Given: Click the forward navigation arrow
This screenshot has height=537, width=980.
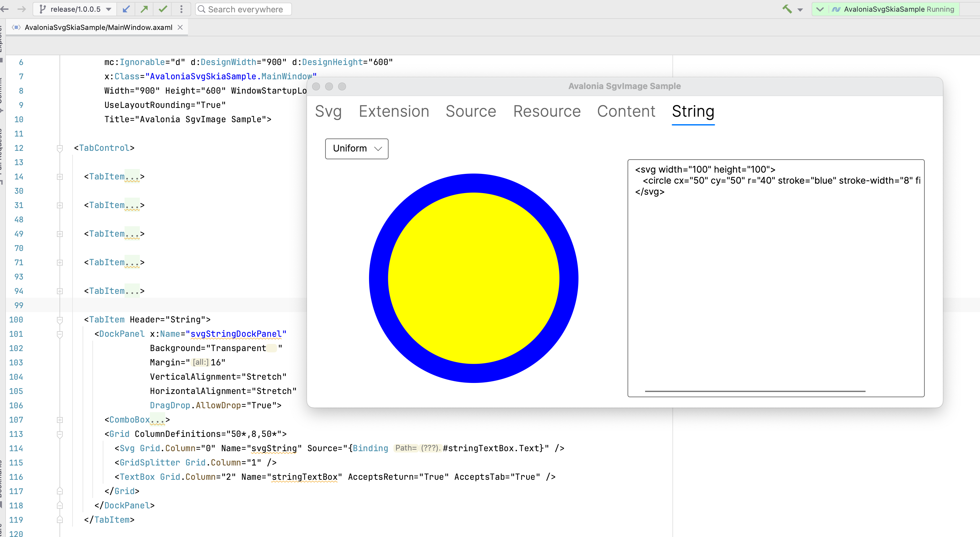Looking at the screenshot, I should pyautogui.click(x=22, y=9).
